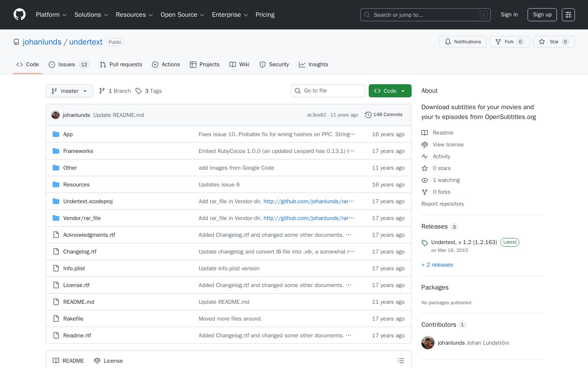Screen dimensions: 588x368
Task: Select the License tab below file list
Action: (x=108, y=361)
